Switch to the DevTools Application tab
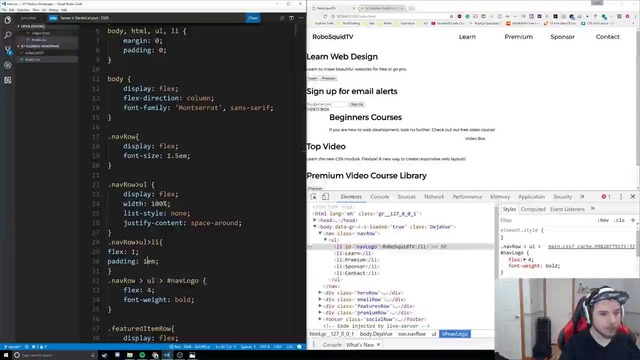Viewport: 640px width, 360px height. coord(531,197)
